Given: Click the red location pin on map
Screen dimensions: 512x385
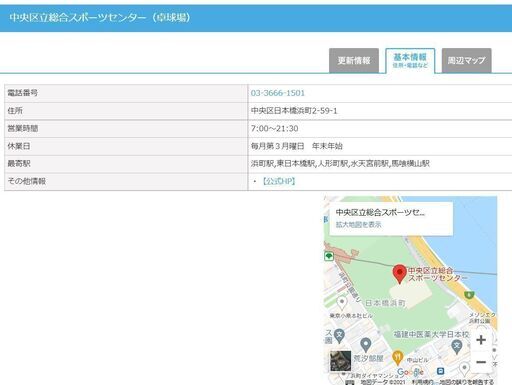Looking at the screenshot, I should pos(399,273).
